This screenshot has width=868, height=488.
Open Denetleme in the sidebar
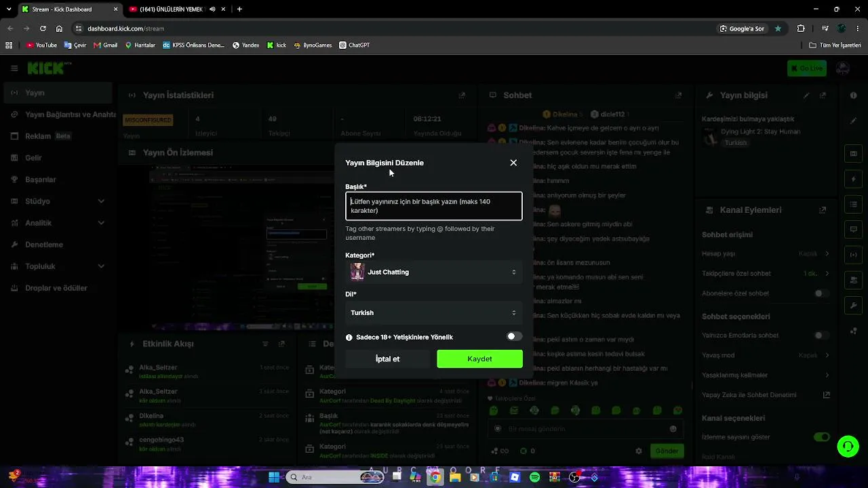click(x=57, y=245)
